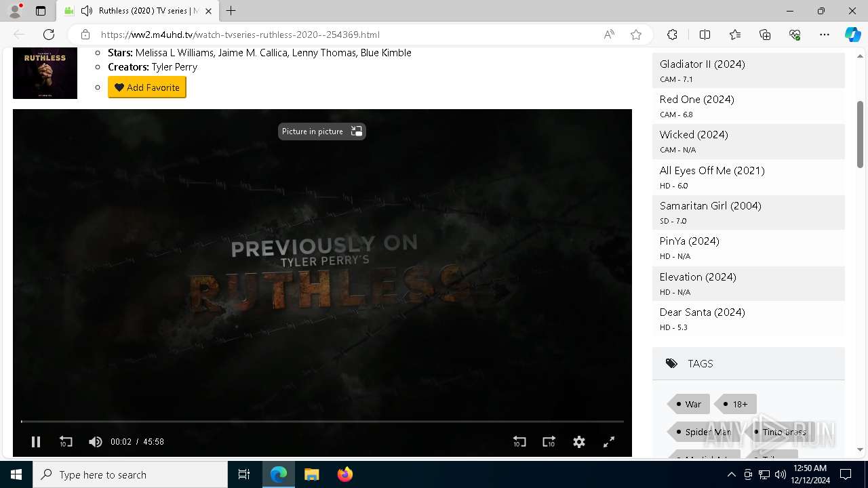This screenshot has height=488, width=868.
Task: Select the War tag
Action: click(689, 404)
